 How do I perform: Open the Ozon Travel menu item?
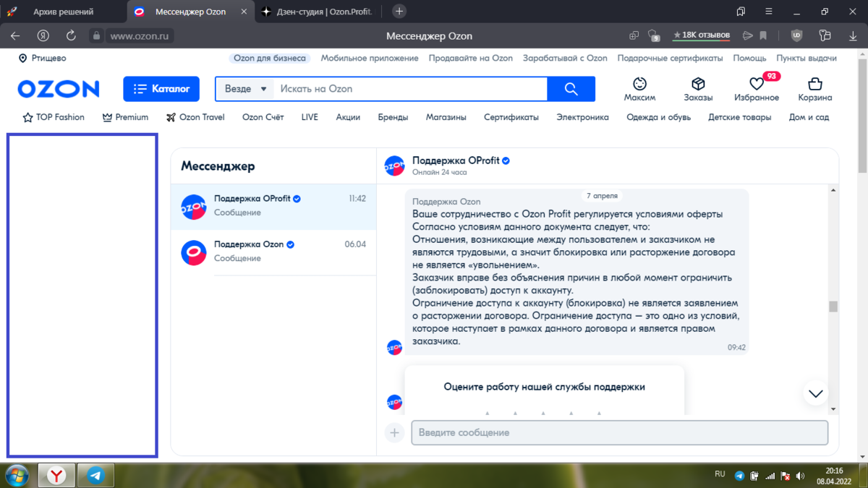(x=195, y=117)
